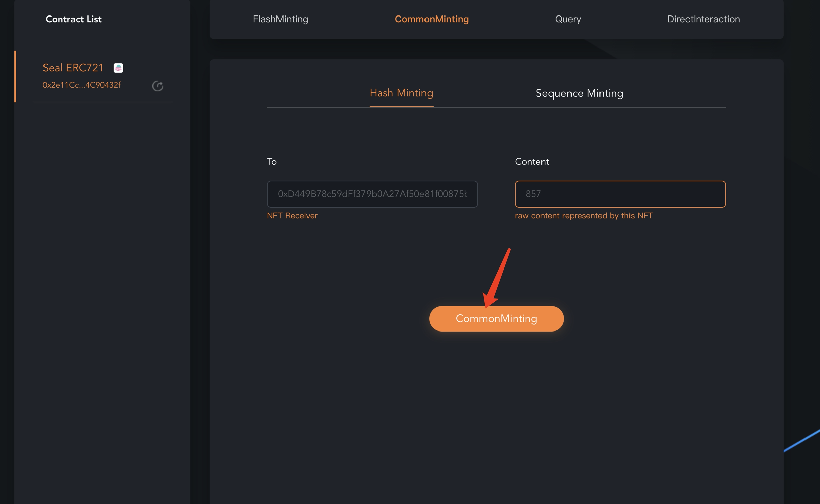Click the raw content helper description
Screen dimensions: 820x504
tap(583, 216)
